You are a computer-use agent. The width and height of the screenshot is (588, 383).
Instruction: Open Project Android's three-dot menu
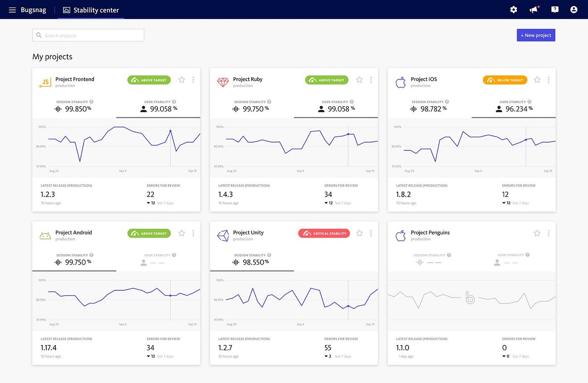point(193,233)
